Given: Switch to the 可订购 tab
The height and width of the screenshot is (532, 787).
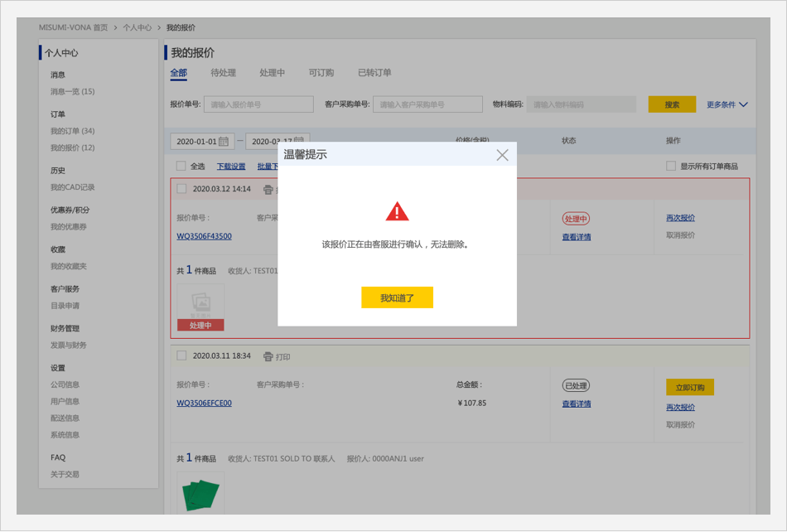Looking at the screenshot, I should [x=321, y=73].
